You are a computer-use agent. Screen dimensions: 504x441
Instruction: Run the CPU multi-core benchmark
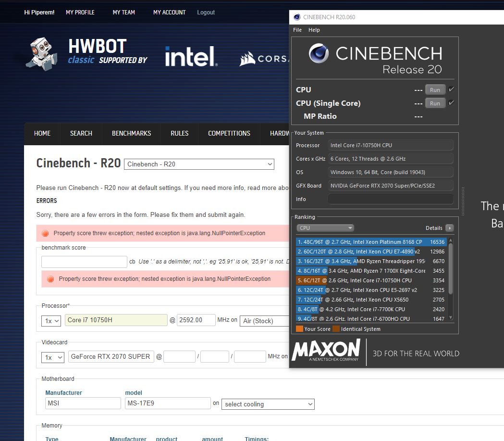[x=435, y=90]
